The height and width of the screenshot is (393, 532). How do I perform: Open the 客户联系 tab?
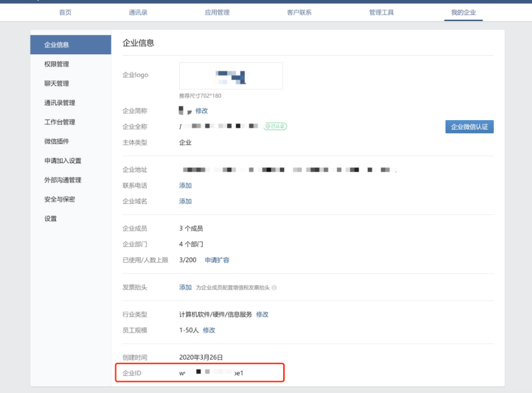(299, 12)
